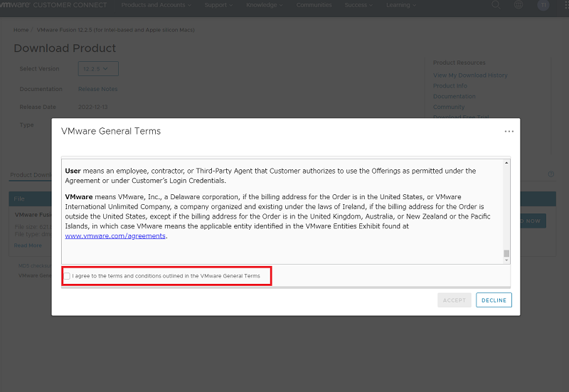Open Documentation link under Product Resources

coord(454,96)
